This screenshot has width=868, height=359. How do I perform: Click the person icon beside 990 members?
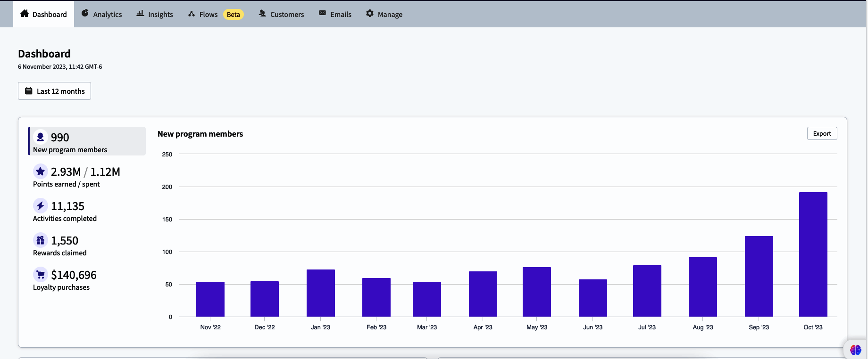click(41, 137)
